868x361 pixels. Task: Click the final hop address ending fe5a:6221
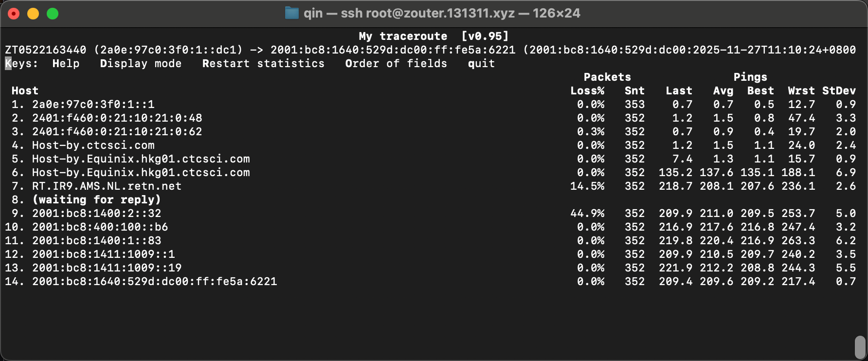pyautogui.click(x=154, y=282)
